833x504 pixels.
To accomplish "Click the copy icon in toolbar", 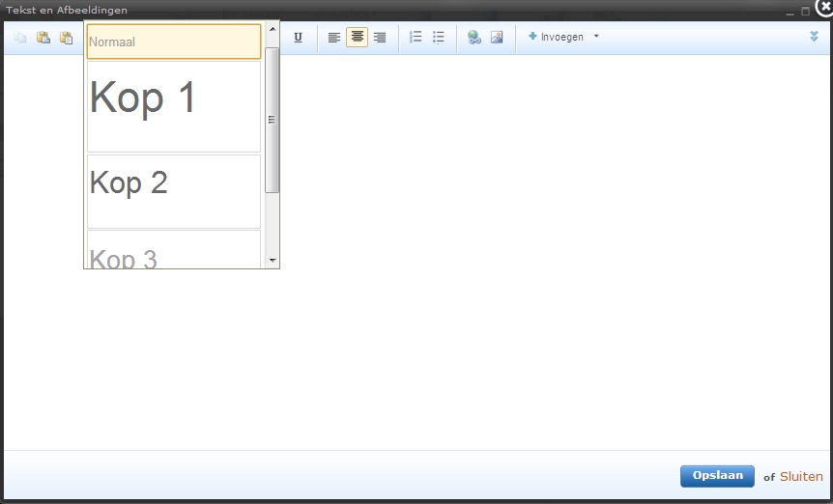I will (20, 38).
